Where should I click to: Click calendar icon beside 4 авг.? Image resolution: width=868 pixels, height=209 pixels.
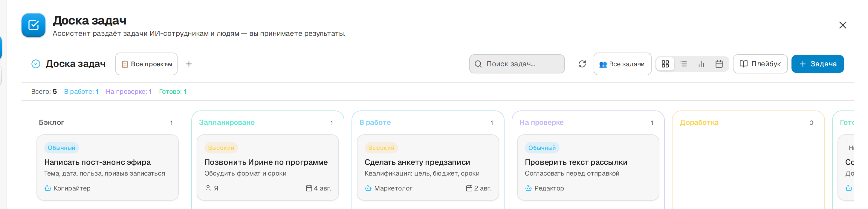click(309, 188)
